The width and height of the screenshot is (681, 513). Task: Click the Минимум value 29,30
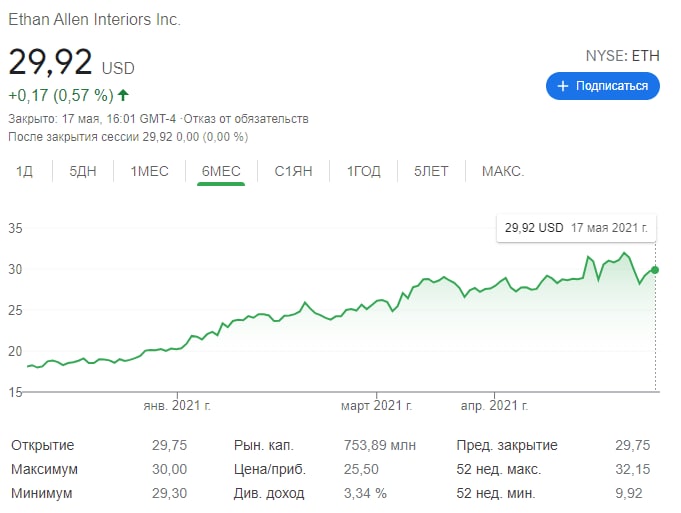point(169,493)
